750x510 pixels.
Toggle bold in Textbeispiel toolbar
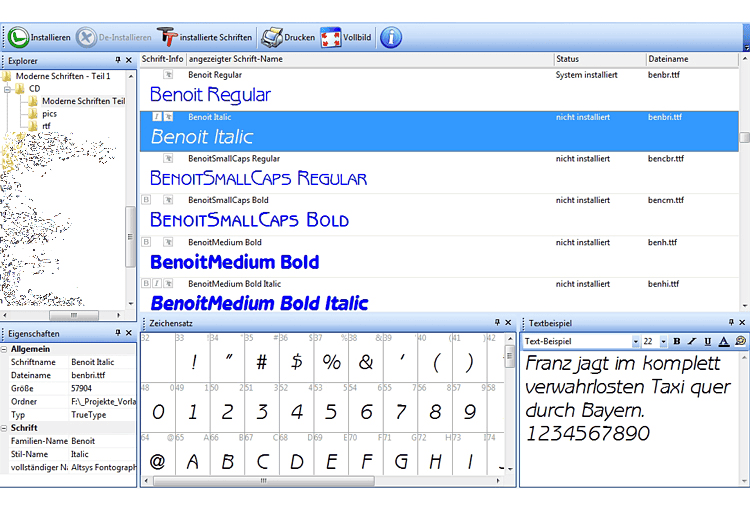pyautogui.click(x=677, y=342)
